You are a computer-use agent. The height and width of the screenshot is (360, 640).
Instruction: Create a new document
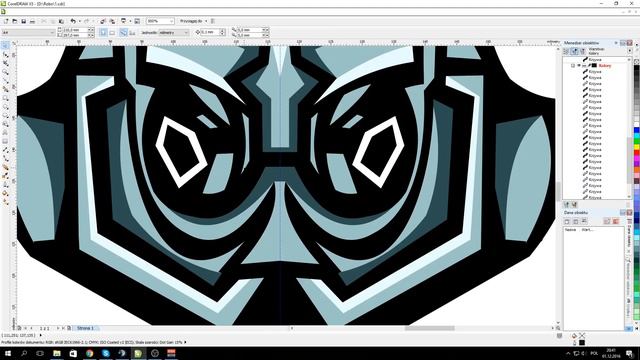(x=6, y=21)
